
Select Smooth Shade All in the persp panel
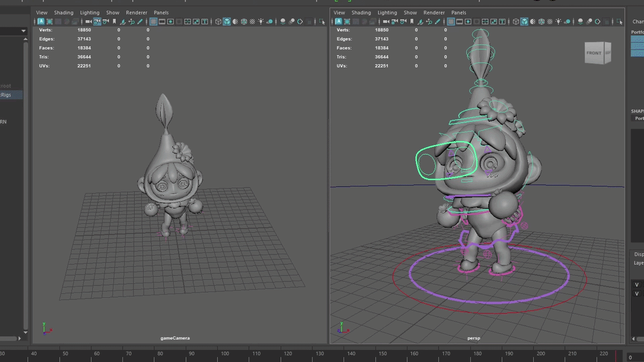(x=524, y=22)
